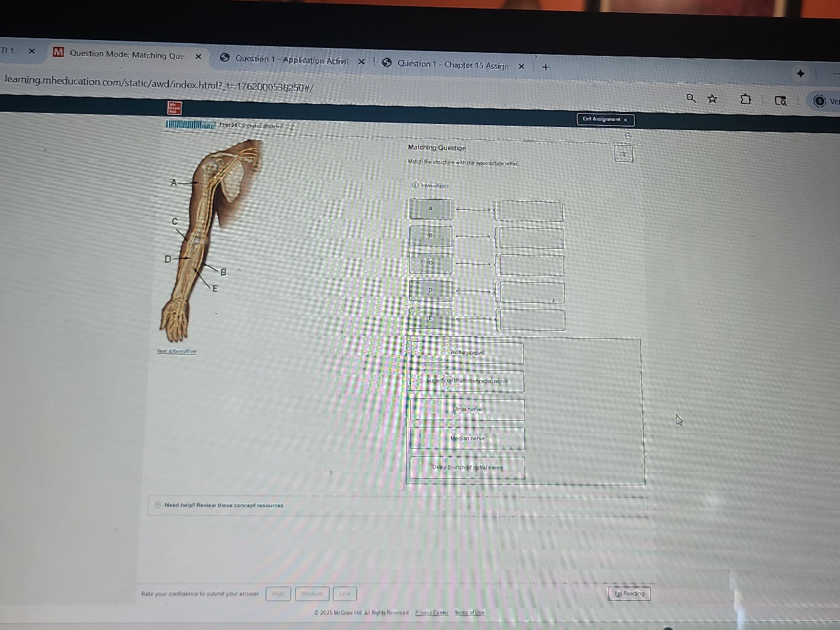Click the Exit Assignment button
Viewport: 840px width, 630px height.
(x=605, y=119)
